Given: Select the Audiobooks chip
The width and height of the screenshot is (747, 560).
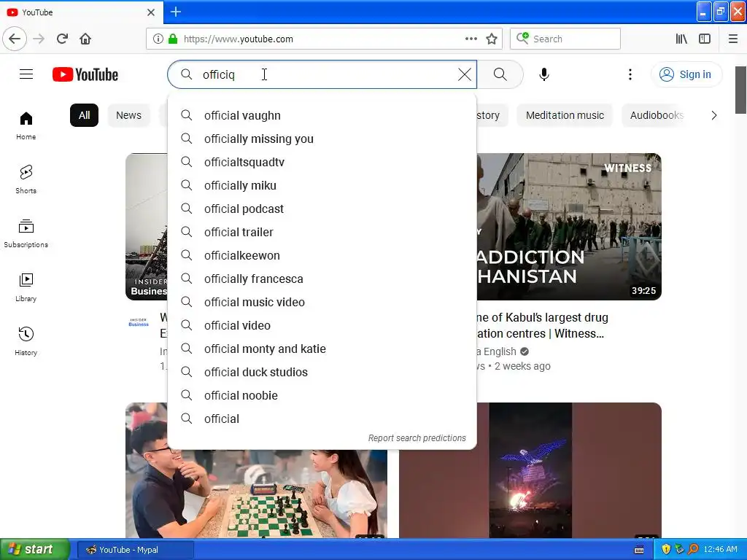Looking at the screenshot, I should coord(657,115).
